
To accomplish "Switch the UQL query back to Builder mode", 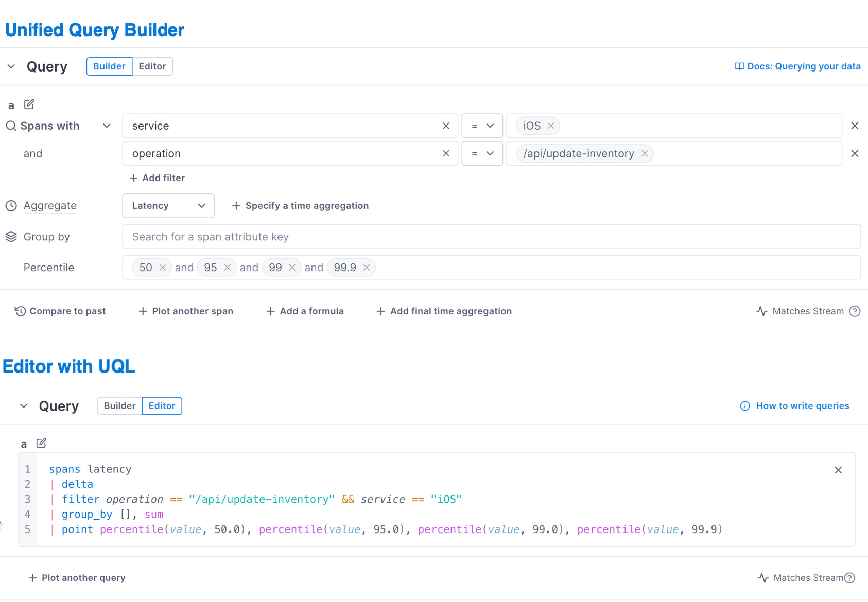I will pyautogui.click(x=119, y=405).
